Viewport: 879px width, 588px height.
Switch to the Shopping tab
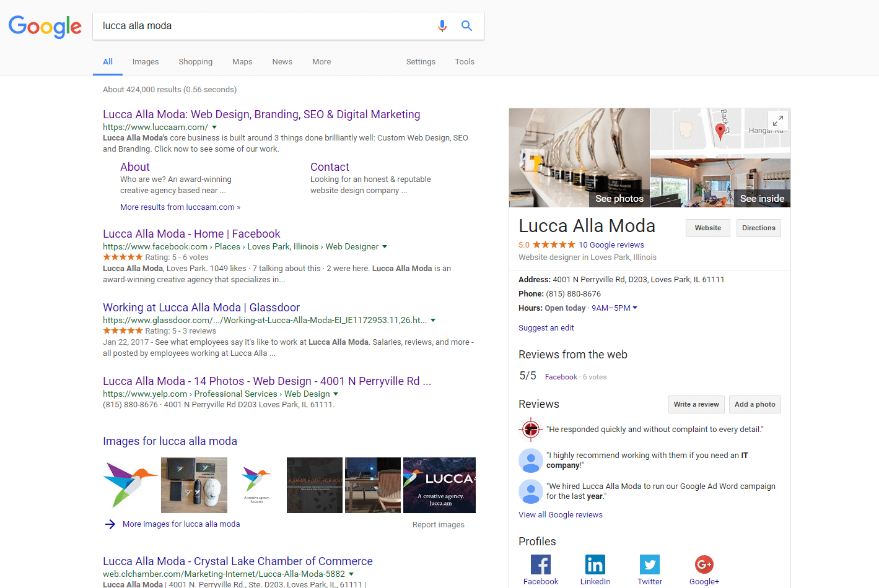[x=196, y=61]
